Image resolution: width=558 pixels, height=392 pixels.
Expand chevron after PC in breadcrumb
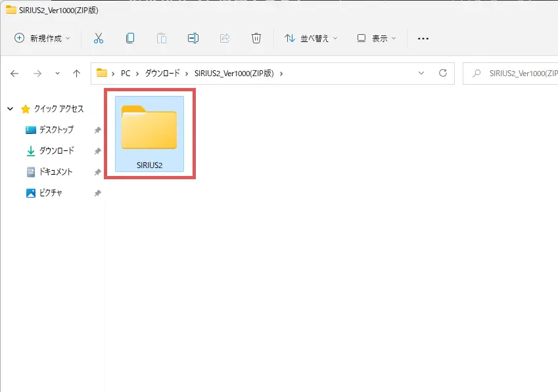coord(137,74)
